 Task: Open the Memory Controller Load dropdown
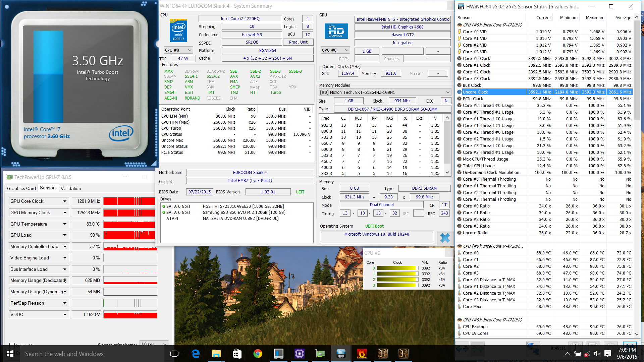click(x=65, y=247)
